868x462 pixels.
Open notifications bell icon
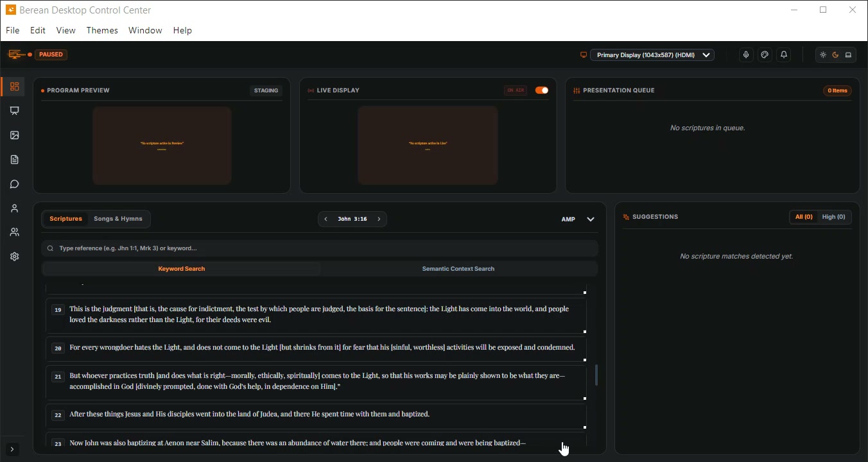pyautogui.click(x=784, y=55)
